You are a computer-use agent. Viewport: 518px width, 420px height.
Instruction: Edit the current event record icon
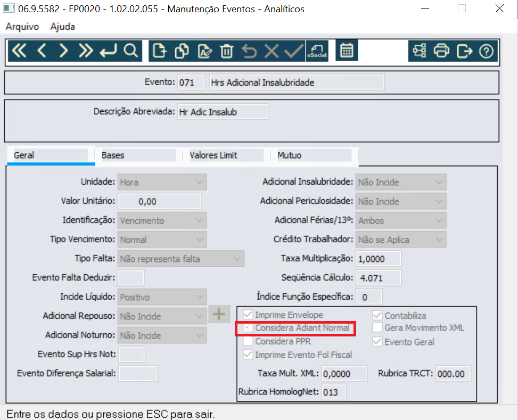tap(204, 51)
